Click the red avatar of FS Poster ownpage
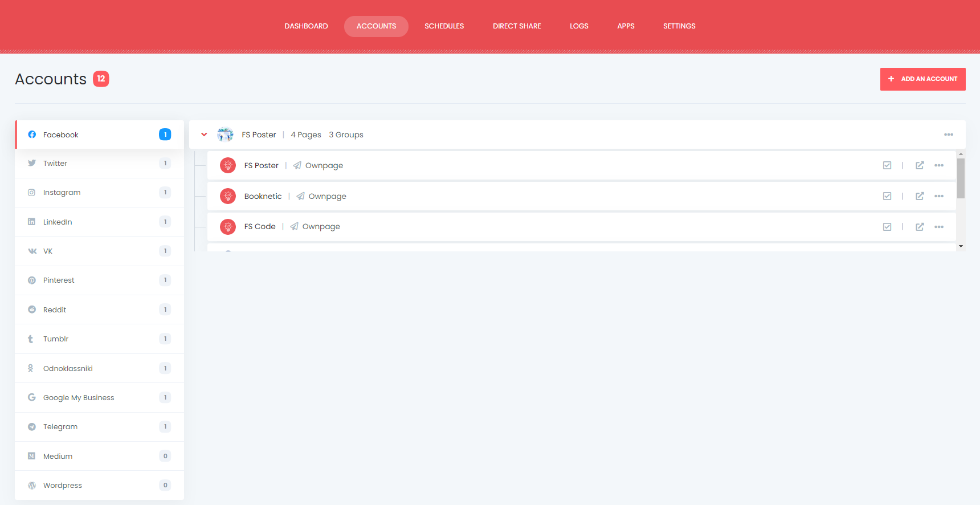 (x=228, y=165)
